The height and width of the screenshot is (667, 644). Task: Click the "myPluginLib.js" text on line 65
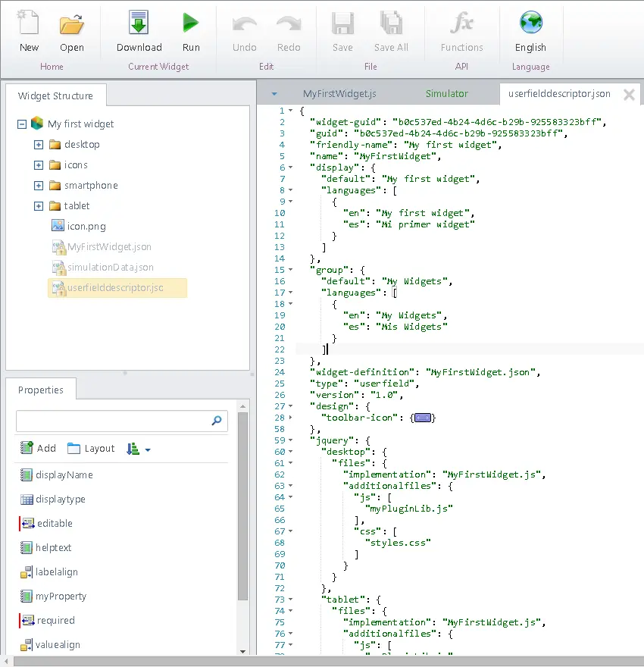point(409,509)
